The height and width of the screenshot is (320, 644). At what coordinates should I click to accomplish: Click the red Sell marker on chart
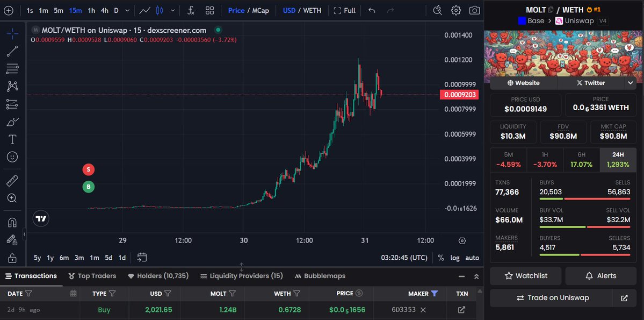click(x=88, y=169)
